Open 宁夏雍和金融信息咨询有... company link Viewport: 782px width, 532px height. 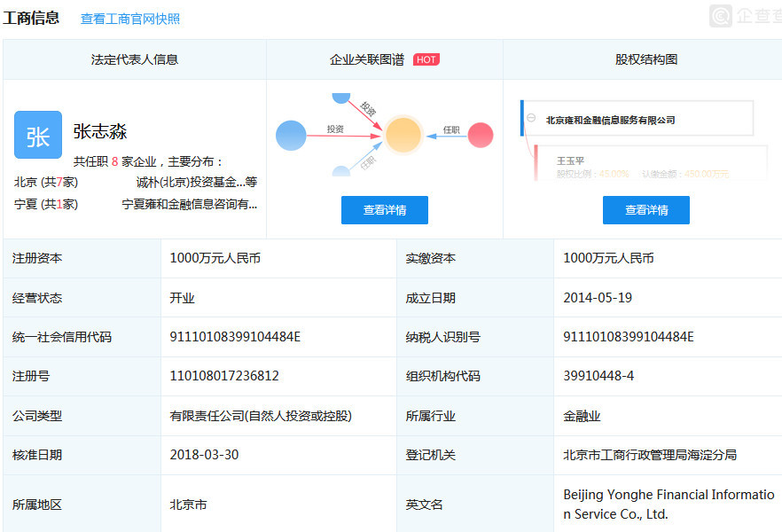click(x=190, y=204)
